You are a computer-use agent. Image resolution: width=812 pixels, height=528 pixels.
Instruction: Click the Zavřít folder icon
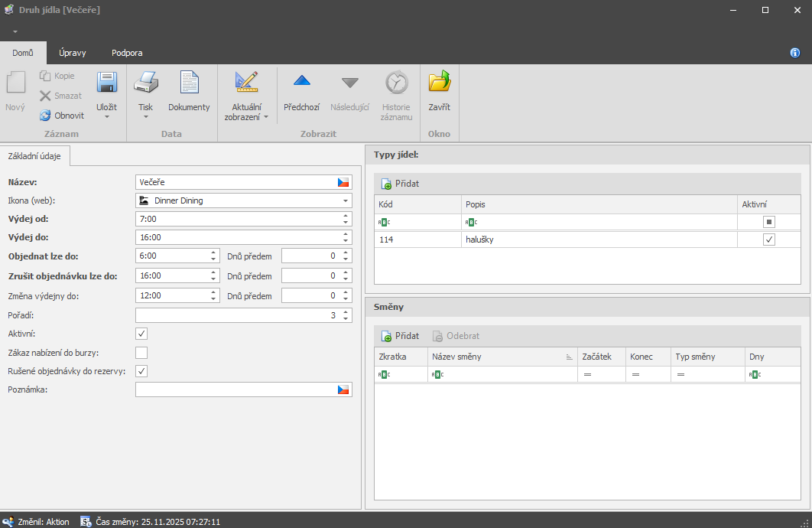[439, 83]
